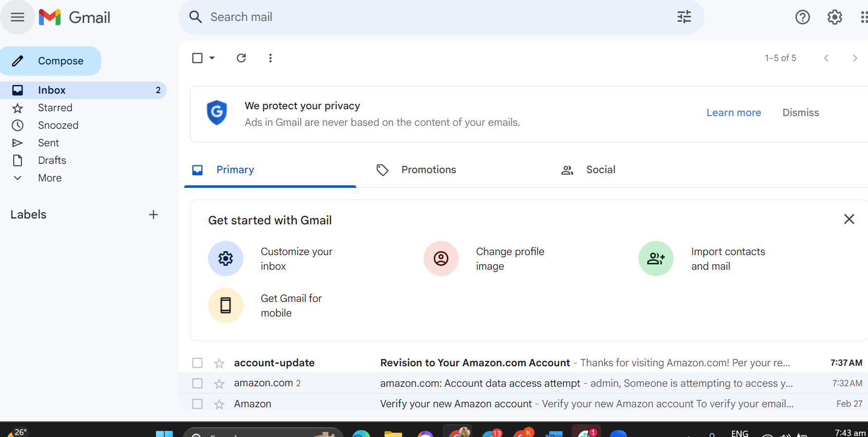The width and height of the screenshot is (868, 437).
Task: Create a new label with the plus icon
Action: [154, 215]
